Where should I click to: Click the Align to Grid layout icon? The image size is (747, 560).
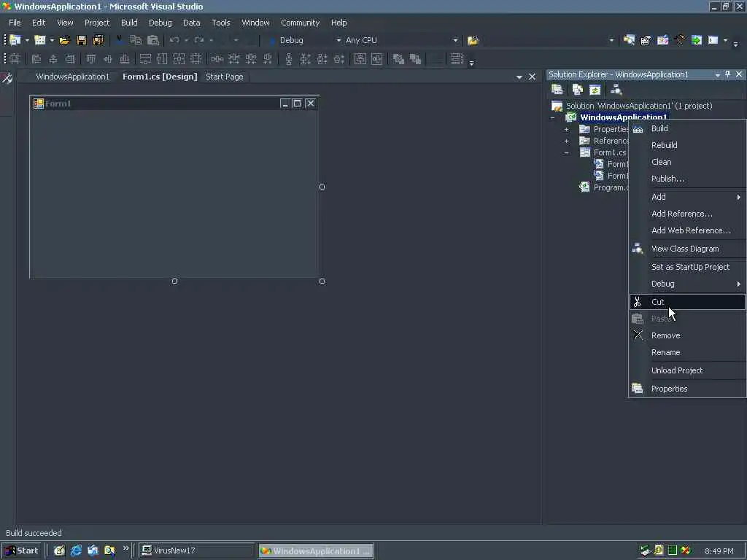(15, 59)
